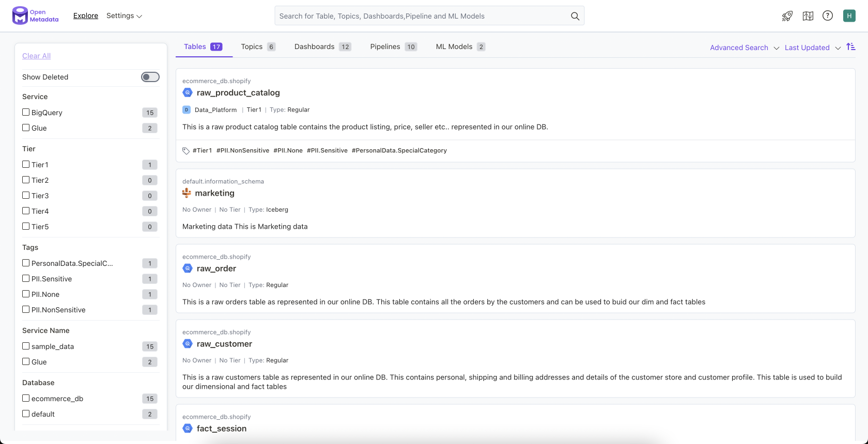Check the PII.Sensitive tag filter
Image resolution: width=868 pixels, height=444 pixels.
26,278
